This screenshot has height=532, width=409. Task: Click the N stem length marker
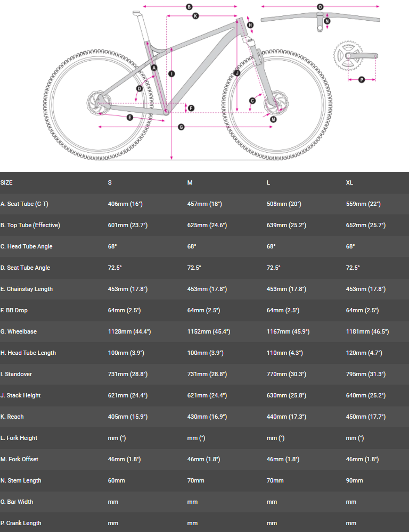coord(327,22)
